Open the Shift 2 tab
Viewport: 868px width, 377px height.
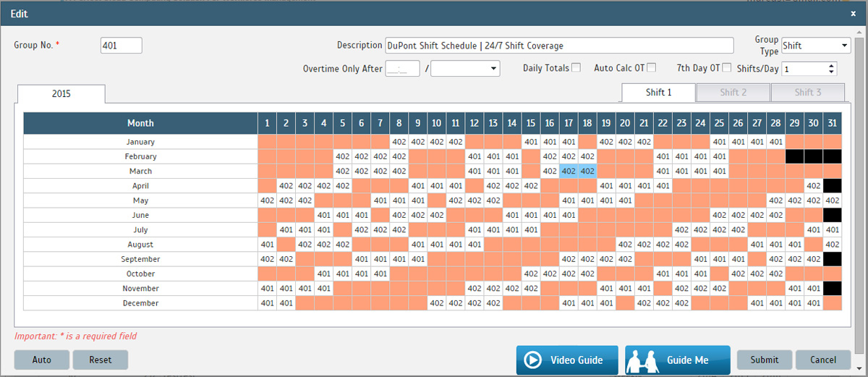(x=733, y=93)
